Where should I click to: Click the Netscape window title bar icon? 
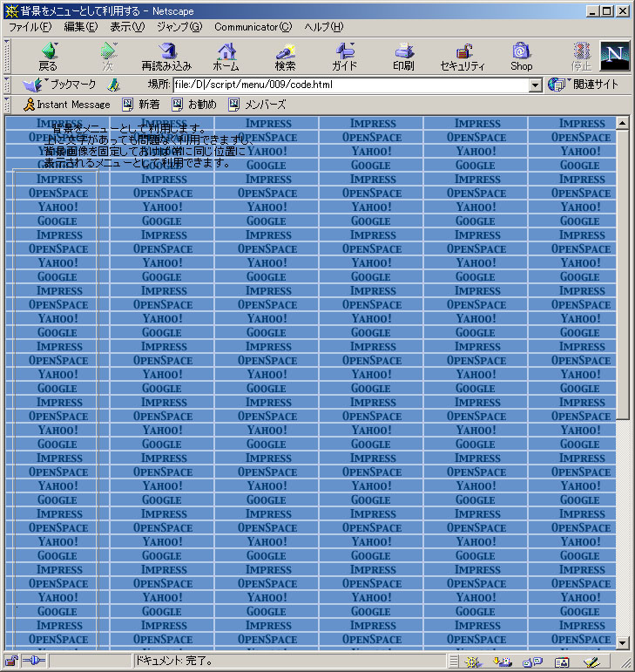(x=10, y=10)
